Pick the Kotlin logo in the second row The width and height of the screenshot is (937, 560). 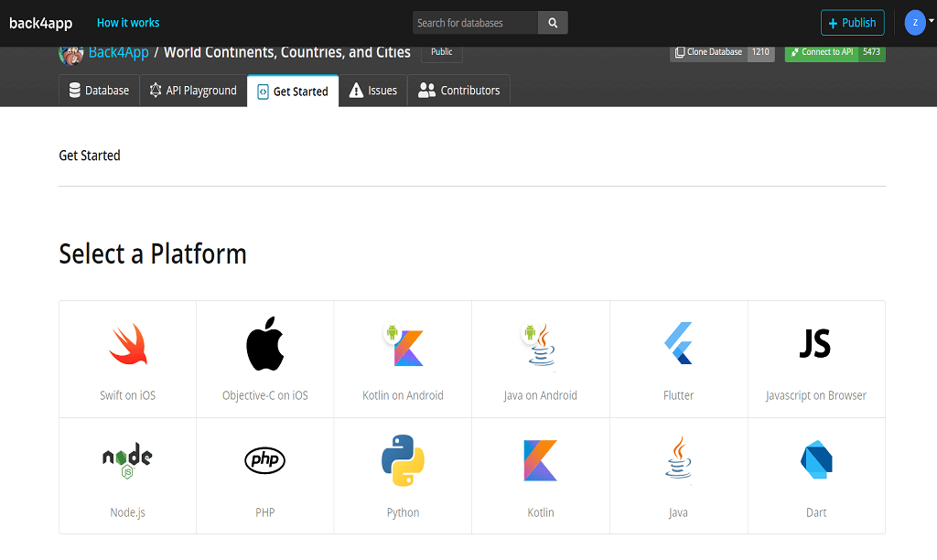click(540, 460)
